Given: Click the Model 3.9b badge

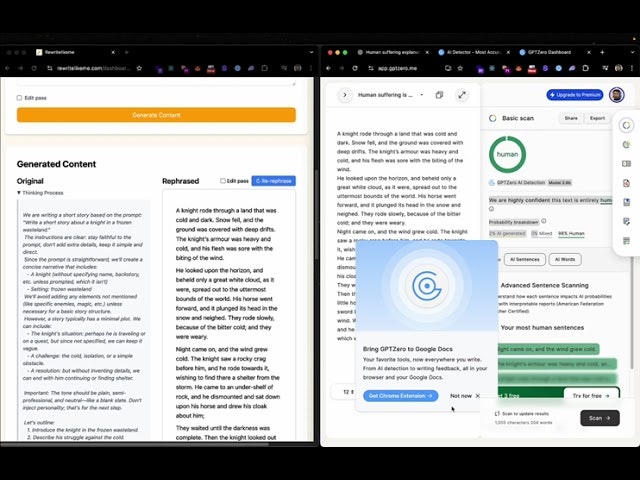Looking at the screenshot, I should click(559, 182).
